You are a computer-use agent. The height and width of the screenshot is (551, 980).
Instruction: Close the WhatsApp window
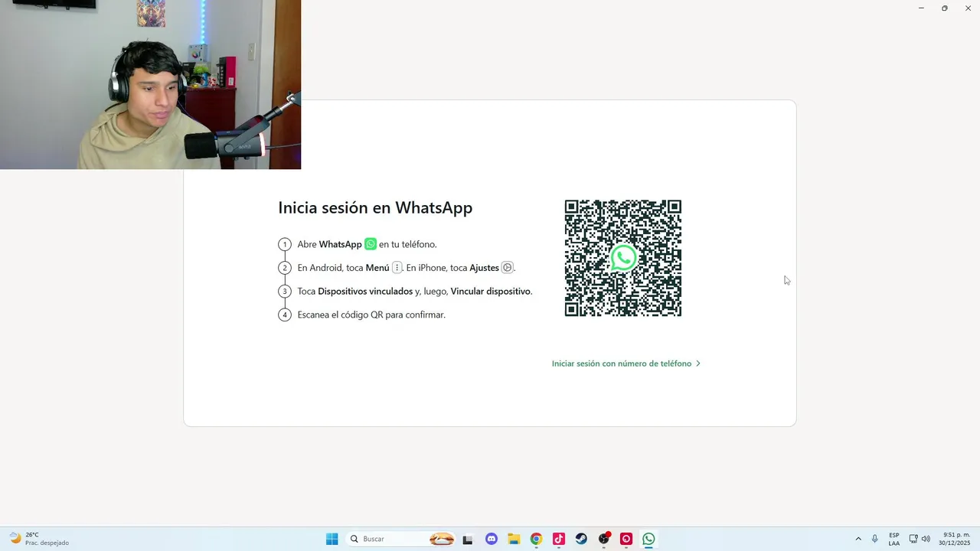[968, 8]
